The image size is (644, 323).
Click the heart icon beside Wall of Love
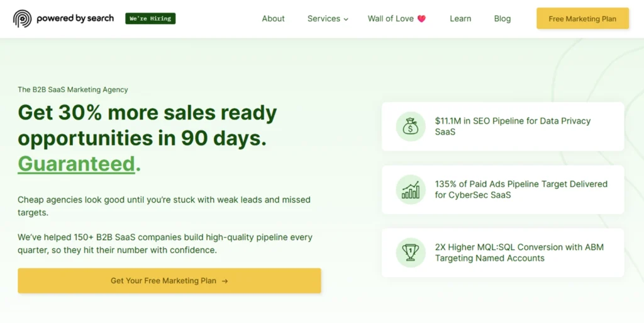[421, 19]
